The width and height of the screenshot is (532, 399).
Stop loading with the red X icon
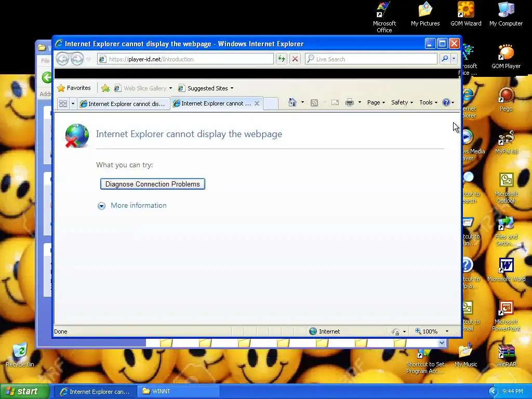[x=295, y=59]
